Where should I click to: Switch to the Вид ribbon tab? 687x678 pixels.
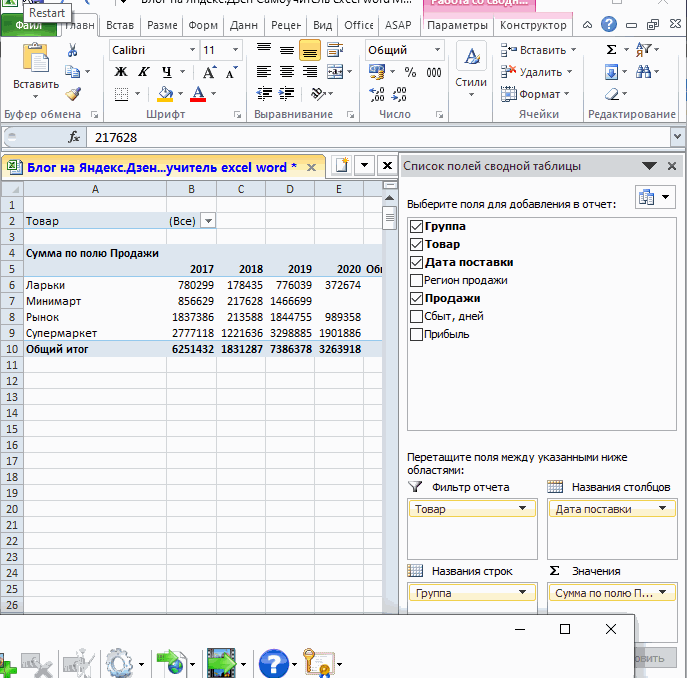[322, 25]
